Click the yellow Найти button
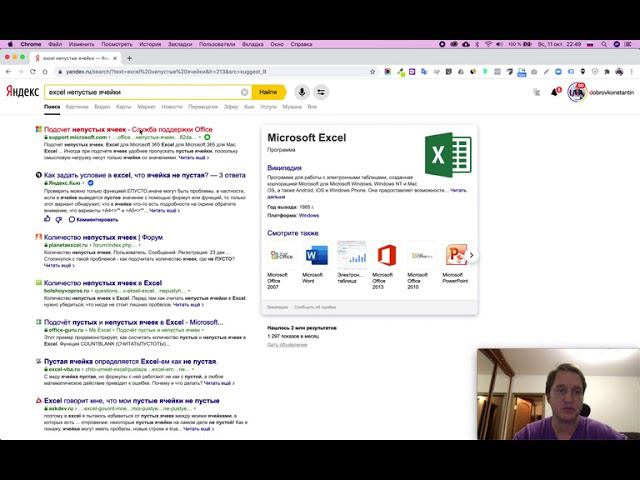The height and width of the screenshot is (480, 640). click(x=268, y=92)
